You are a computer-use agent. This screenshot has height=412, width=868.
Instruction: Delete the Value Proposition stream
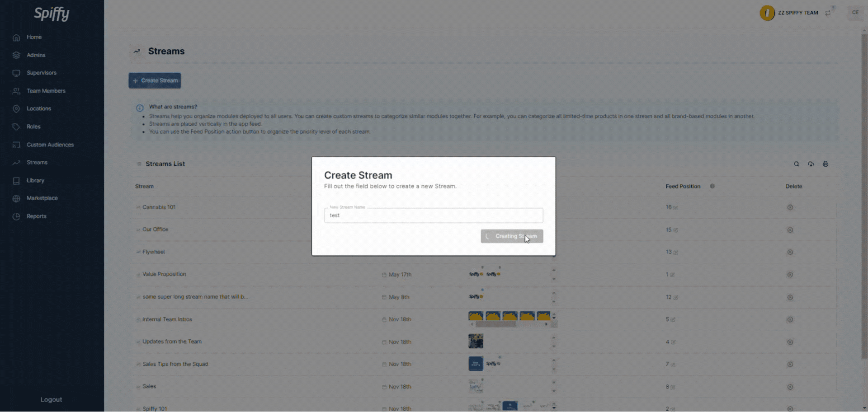point(790,275)
